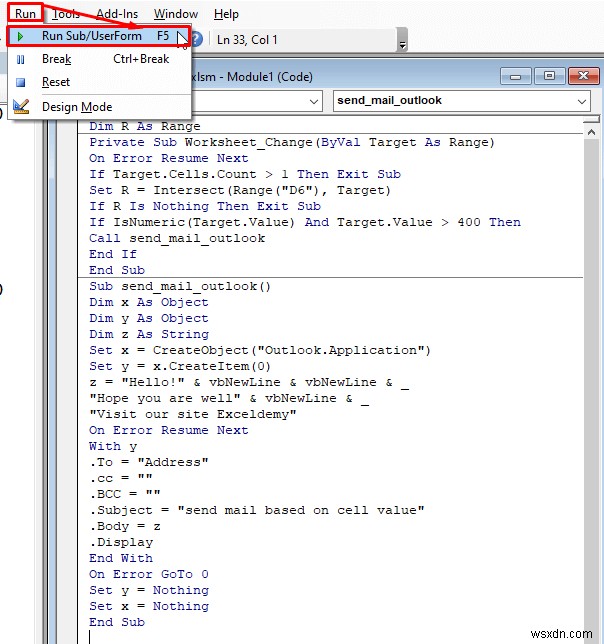Click the 'End With' line
This screenshot has height=644, width=604.
point(121,559)
